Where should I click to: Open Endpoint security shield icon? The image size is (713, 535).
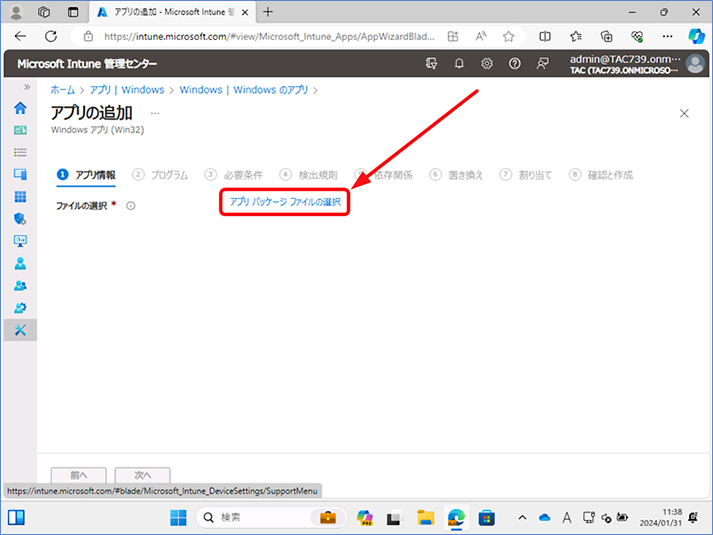point(20,219)
